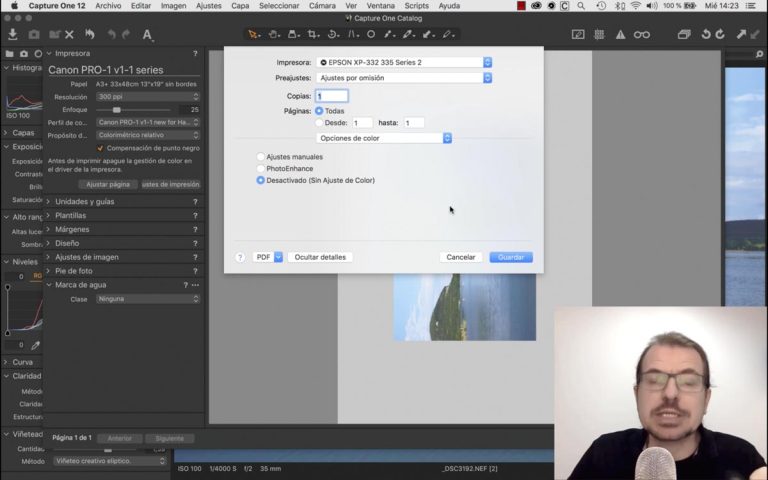
Task: Open the help question mark in dialog
Action: pyautogui.click(x=240, y=257)
